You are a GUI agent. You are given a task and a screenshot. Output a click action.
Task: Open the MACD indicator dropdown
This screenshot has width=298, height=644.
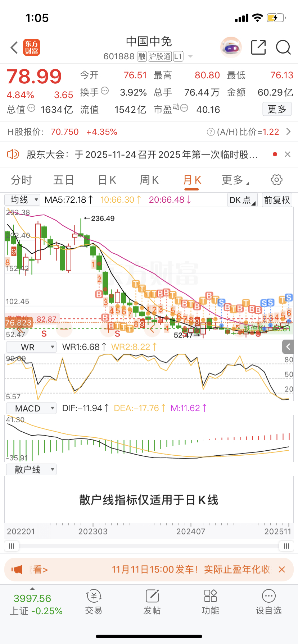[31, 408]
